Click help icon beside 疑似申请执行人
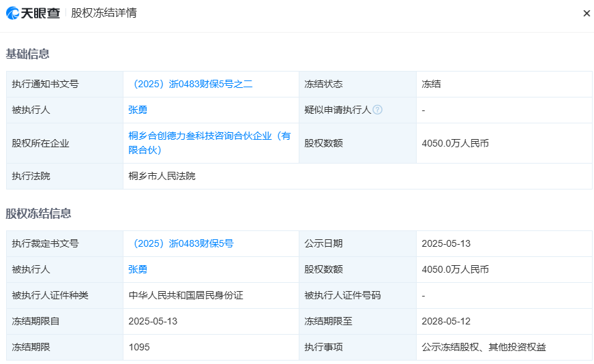 377,110
